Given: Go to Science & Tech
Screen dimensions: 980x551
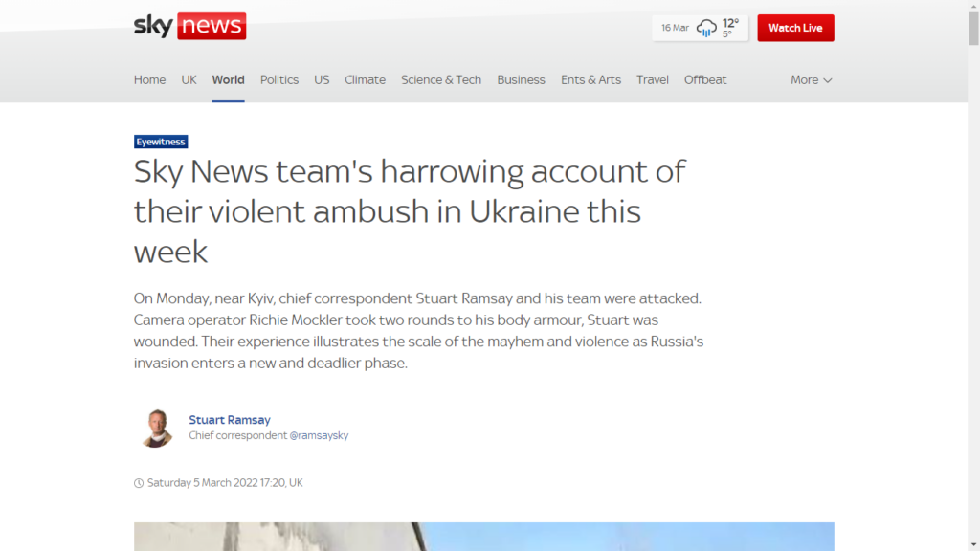Looking at the screenshot, I should (441, 80).
